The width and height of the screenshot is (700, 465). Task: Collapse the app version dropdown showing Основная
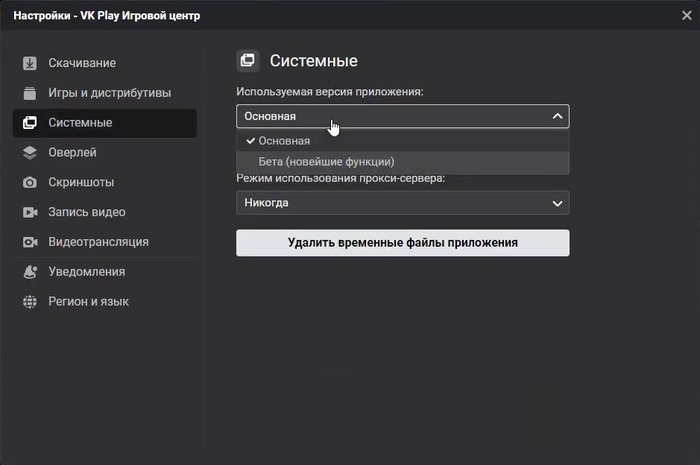pos(403,116)
